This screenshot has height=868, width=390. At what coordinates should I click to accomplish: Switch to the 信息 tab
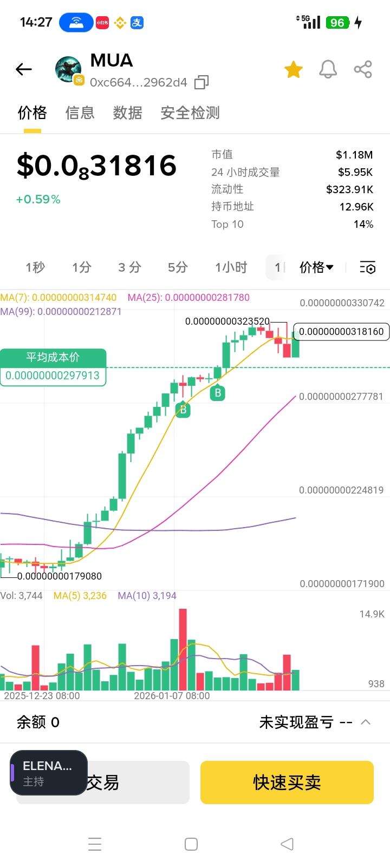pos(80,113)
